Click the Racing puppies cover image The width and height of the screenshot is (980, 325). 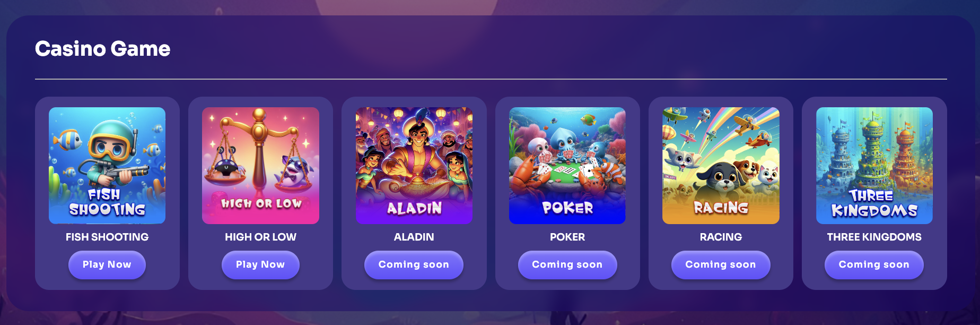click(721, 166)
